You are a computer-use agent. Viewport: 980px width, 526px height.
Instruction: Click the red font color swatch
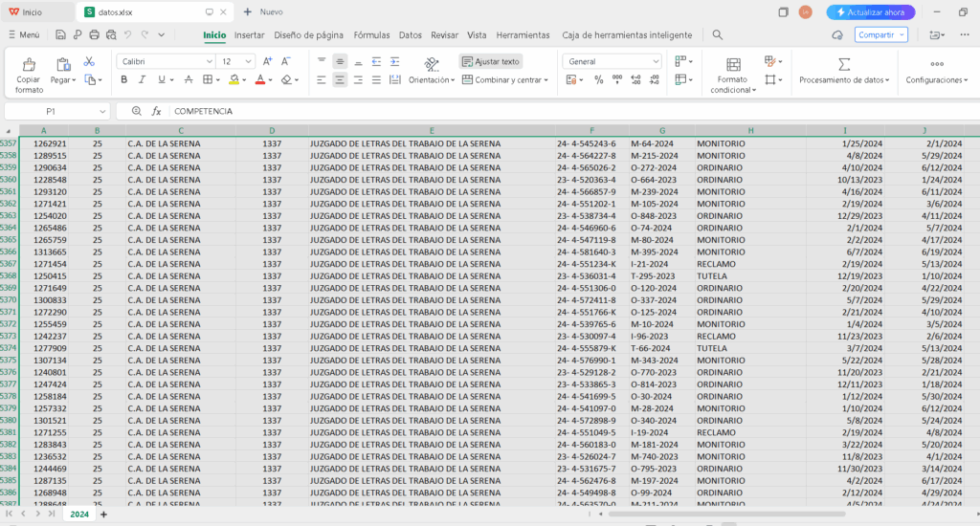(x=259, y=80)
